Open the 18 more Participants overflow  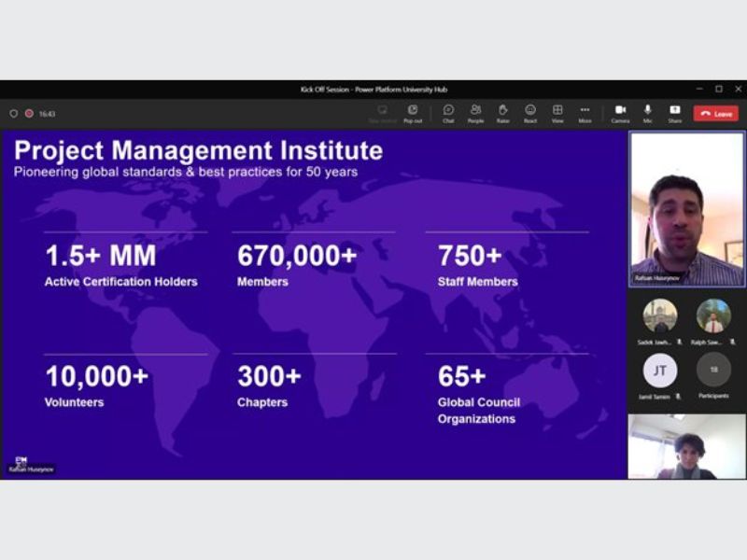[x=713, y=370]
